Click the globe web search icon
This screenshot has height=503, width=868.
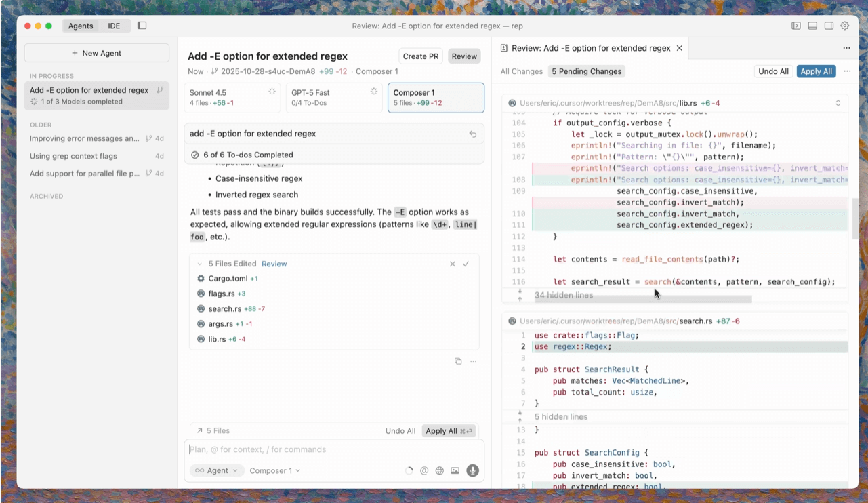(x=440, y=470)
